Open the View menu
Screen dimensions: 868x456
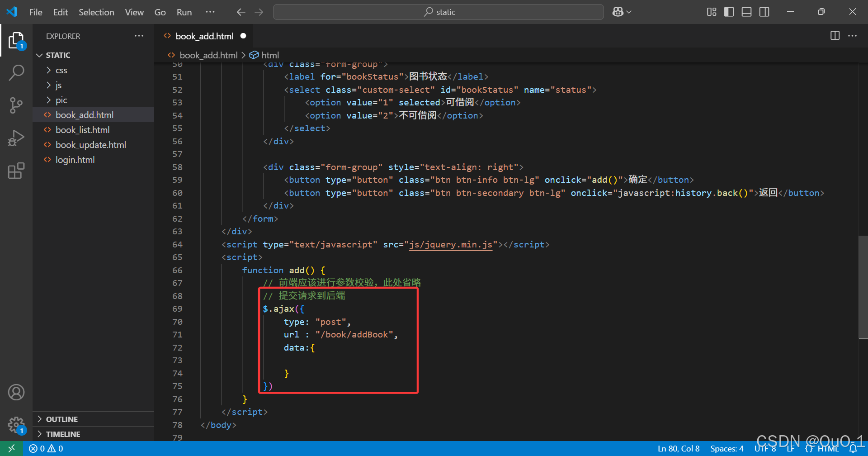pyautogui.click(x=134, y=12)
